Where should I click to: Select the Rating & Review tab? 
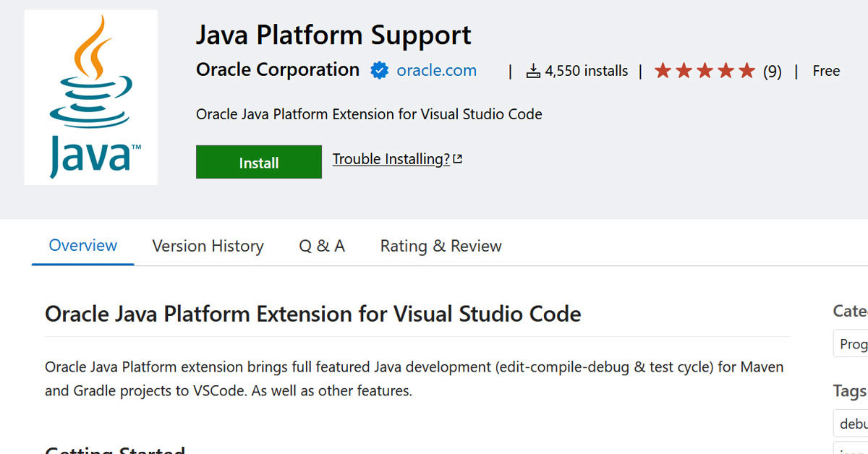(441, 247)
